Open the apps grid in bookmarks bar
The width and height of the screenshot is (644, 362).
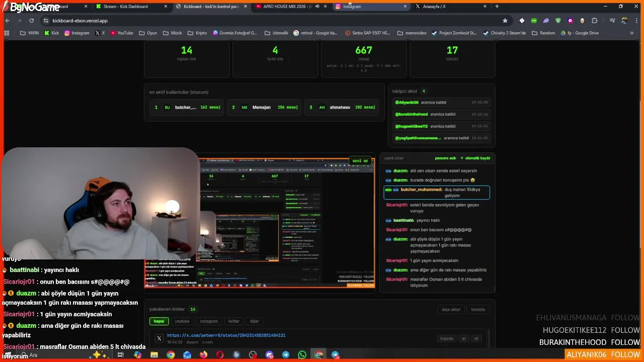pos(7,33)
